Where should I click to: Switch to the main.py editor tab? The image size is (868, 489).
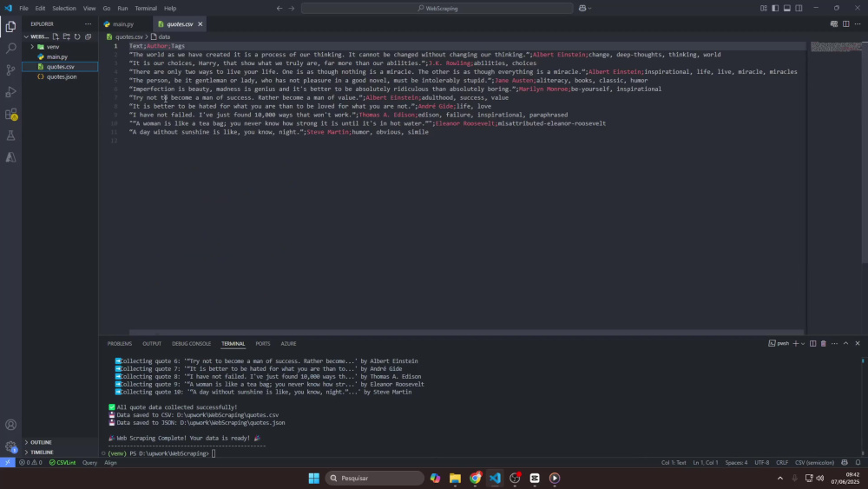pyautogui.click(x=123, y=23)
